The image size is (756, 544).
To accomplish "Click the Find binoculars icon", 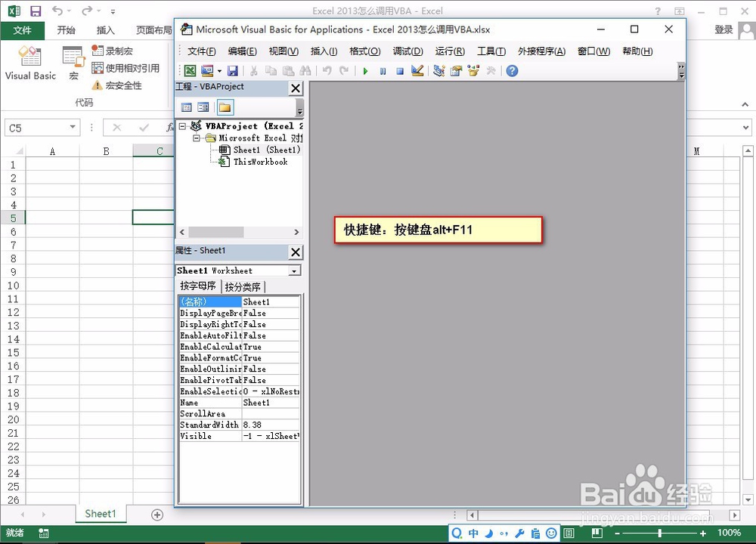I will 305,71.
